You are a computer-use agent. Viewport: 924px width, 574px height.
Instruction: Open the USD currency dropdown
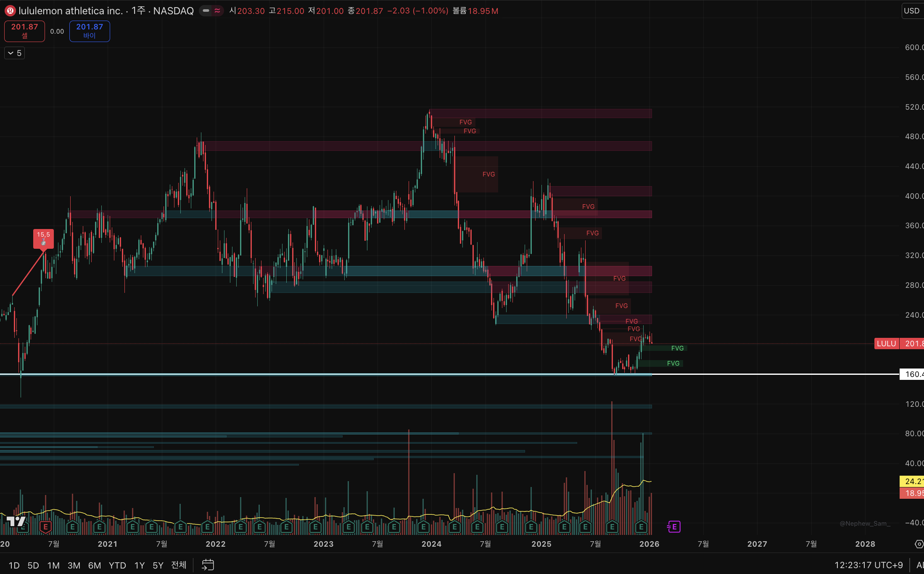[x=912, y=11]
